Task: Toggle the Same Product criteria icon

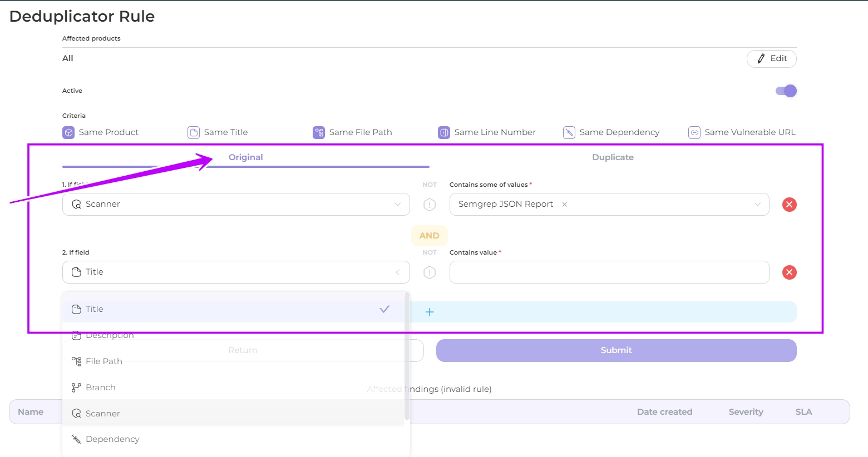Action: tap(68, 132)
